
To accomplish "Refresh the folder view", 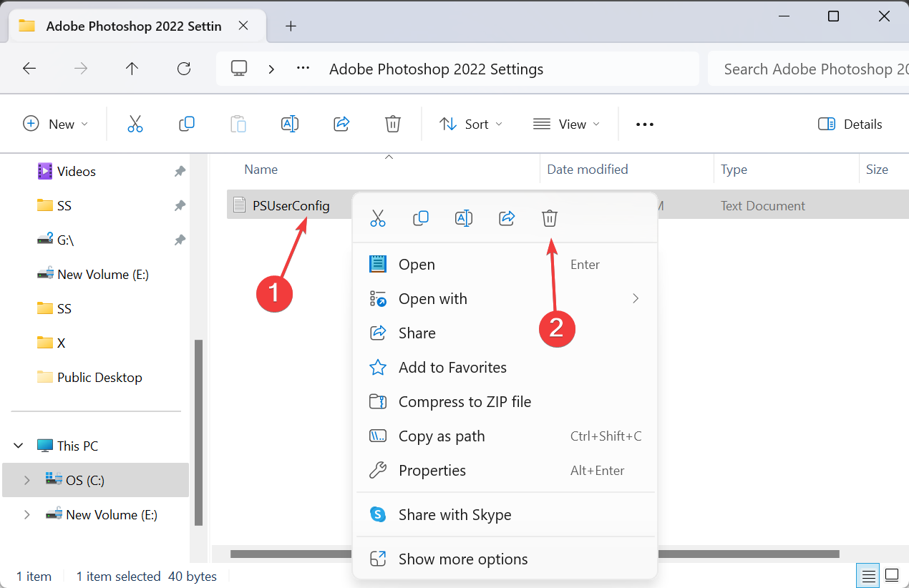I will tap(184, 69).
